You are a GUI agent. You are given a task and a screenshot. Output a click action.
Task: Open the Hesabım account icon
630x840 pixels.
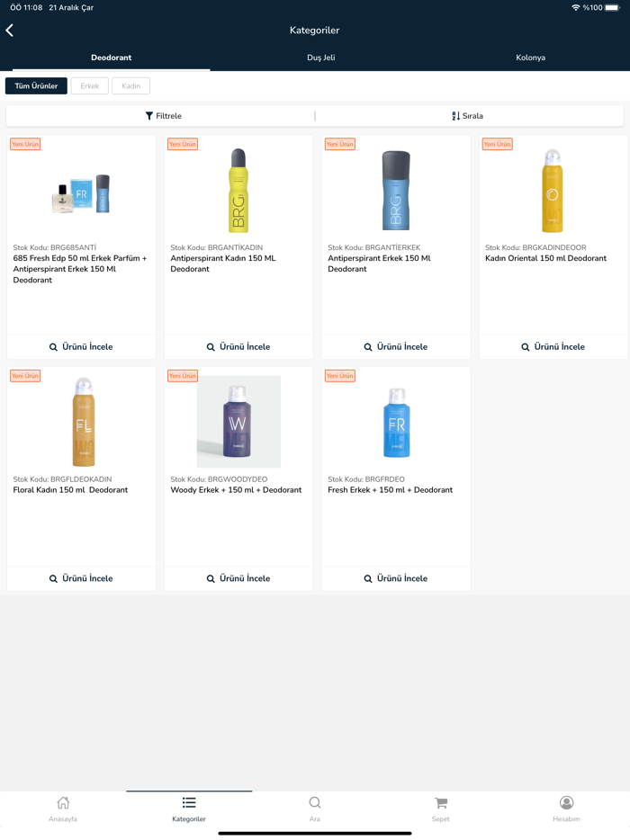[x=566, y=803]
